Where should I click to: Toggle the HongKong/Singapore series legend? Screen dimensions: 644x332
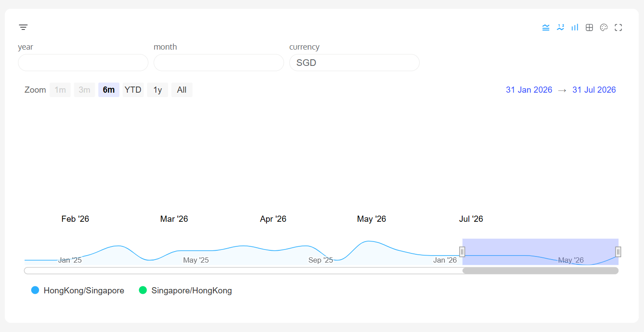[x=78, y=290]
